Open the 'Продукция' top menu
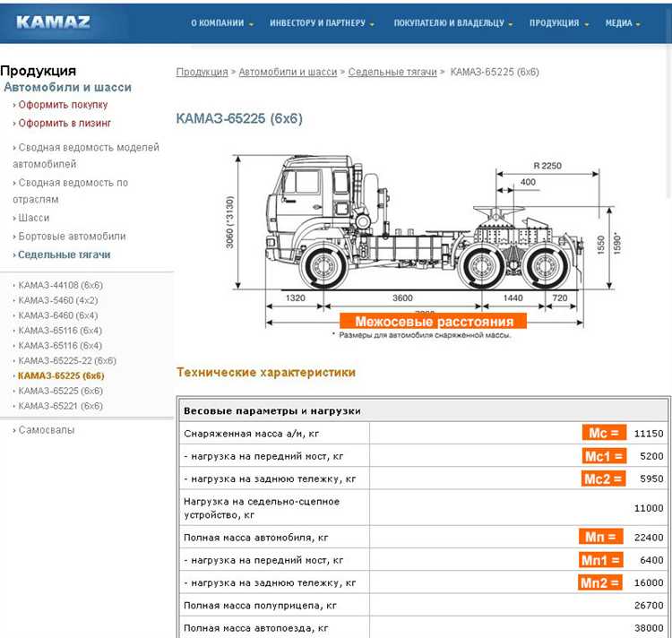 coord(558,23)
